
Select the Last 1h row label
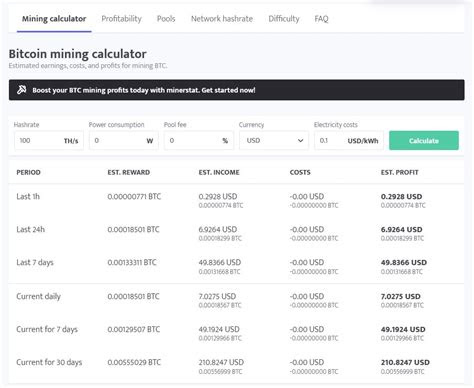[x=28, y=196]
